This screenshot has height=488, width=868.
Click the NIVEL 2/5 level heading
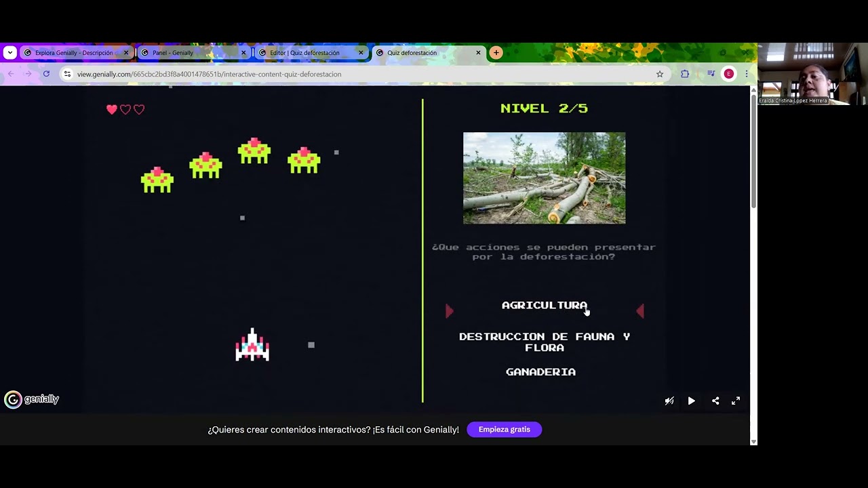click(544, 108)
